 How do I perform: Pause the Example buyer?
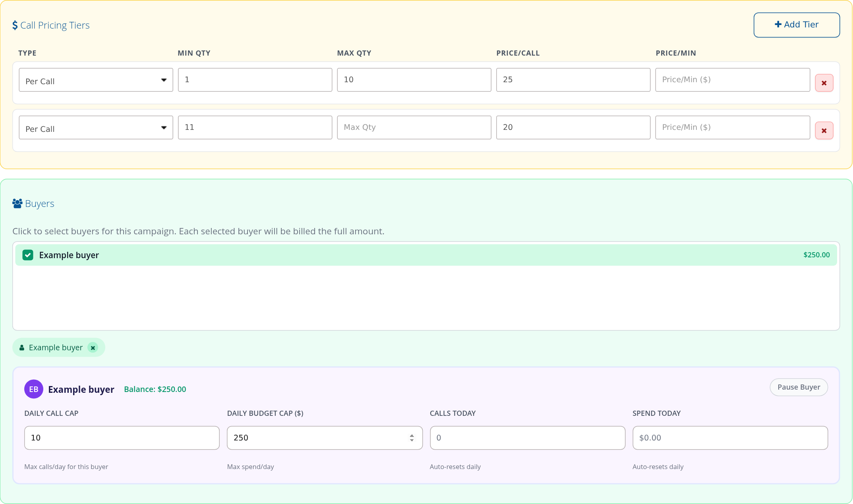pyautogui.click(x=799, y=387)
